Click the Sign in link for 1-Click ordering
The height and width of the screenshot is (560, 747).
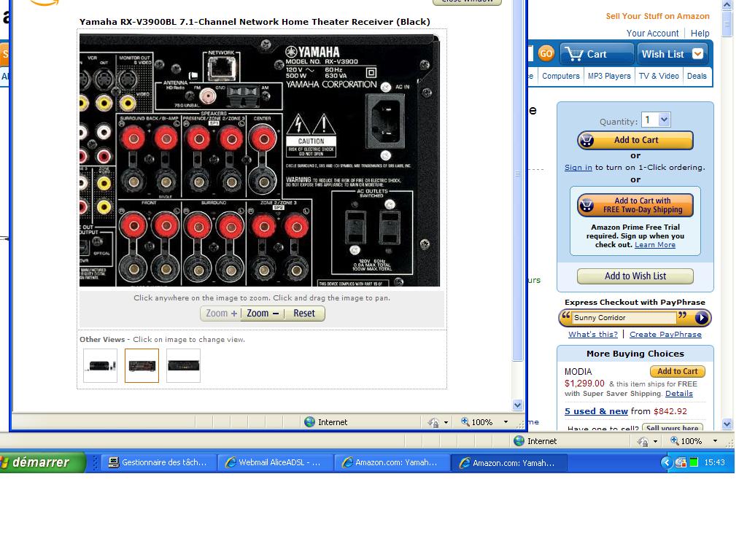pyautogui.click(x=578, y=167)
